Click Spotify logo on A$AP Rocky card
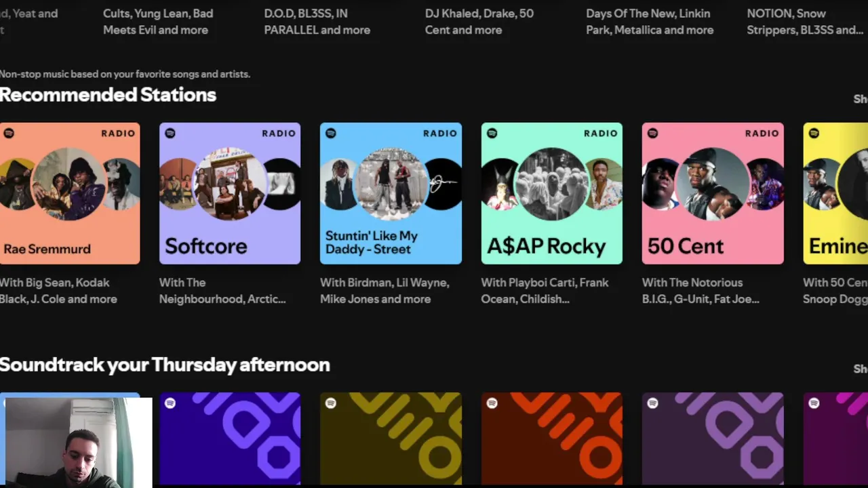This screenshot has width=868, height=488. coord(492,134)
